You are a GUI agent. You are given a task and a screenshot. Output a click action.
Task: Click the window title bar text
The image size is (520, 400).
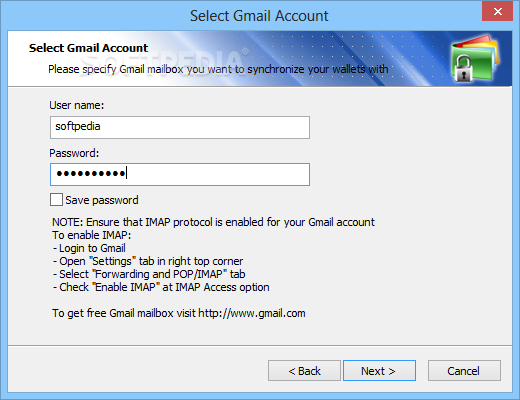click(x=259, y=16)
